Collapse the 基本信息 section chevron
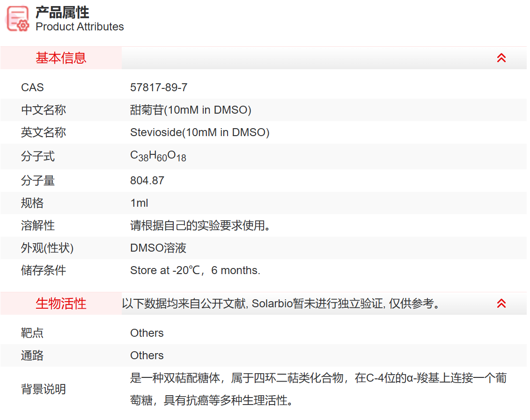Screen dimensions: 530x420 [x=501, y=58]
